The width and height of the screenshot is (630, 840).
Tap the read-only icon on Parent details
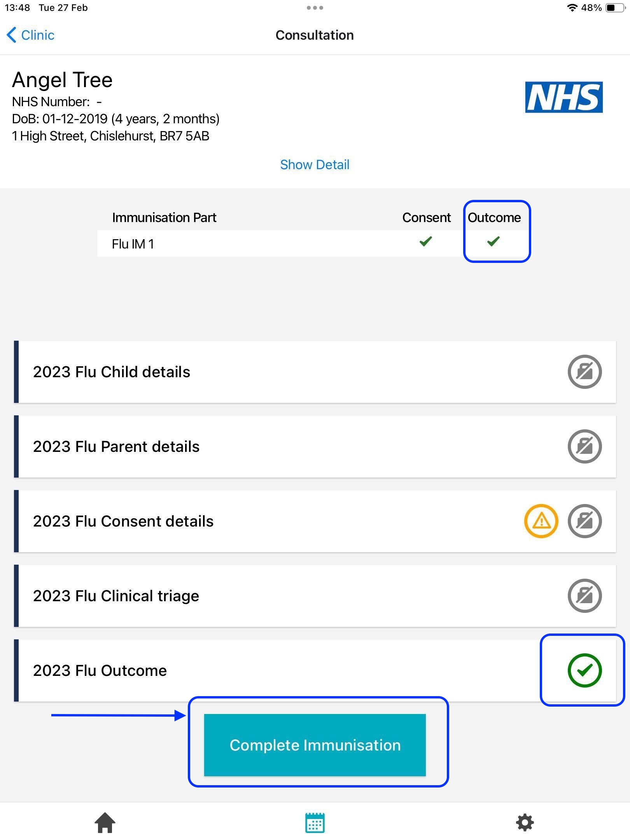point(584,446)
